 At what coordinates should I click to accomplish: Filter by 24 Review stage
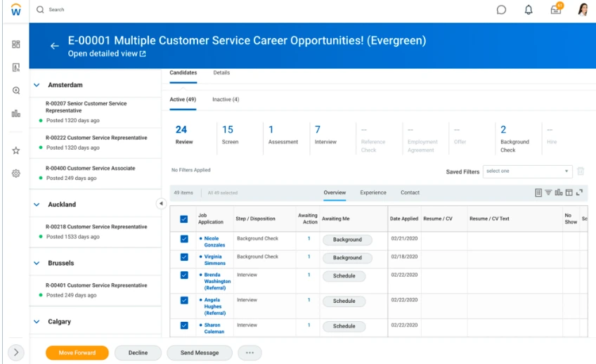tap(184, 135)
